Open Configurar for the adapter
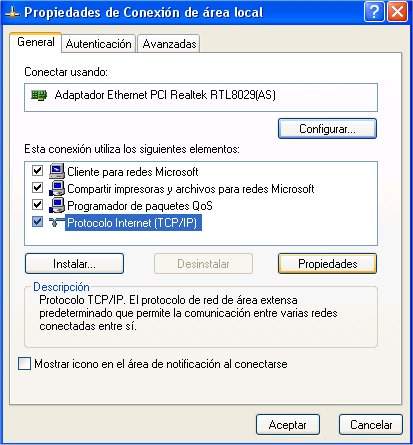 pyautogui.click(x=327, y=129)
